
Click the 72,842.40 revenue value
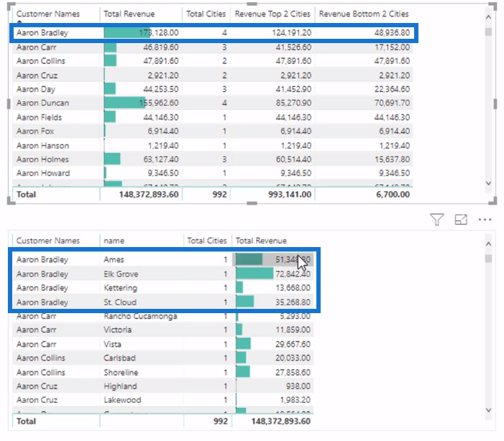pyautogui.click(x=293, y=274)
